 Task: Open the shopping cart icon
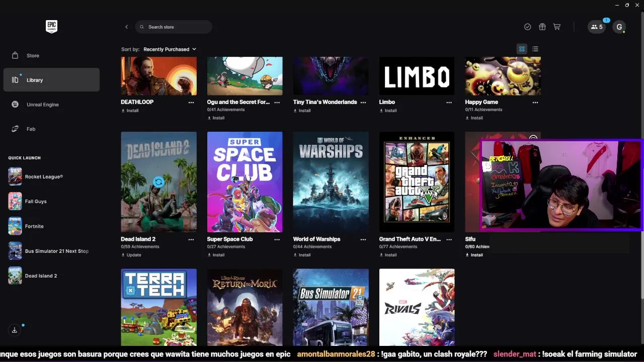[556, 27]
